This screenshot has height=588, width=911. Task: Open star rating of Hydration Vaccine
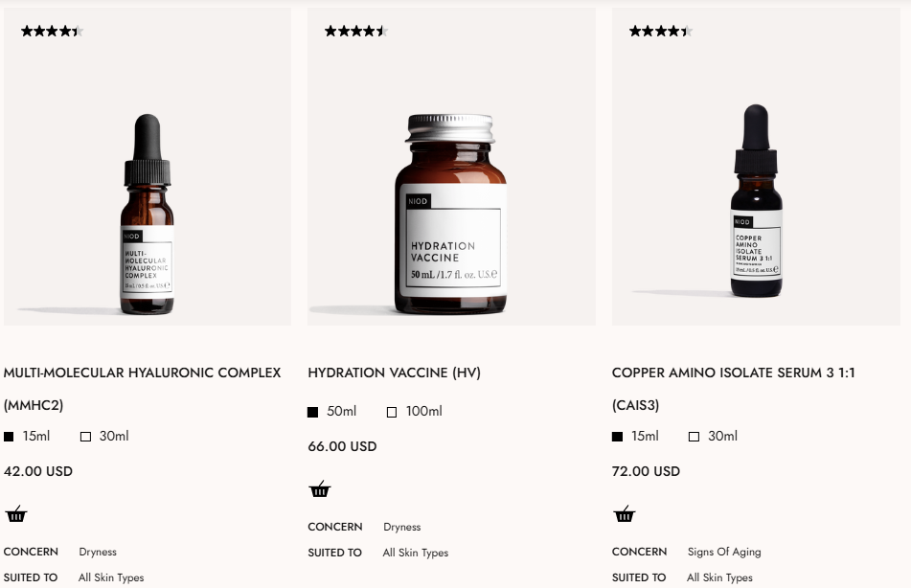356,32
